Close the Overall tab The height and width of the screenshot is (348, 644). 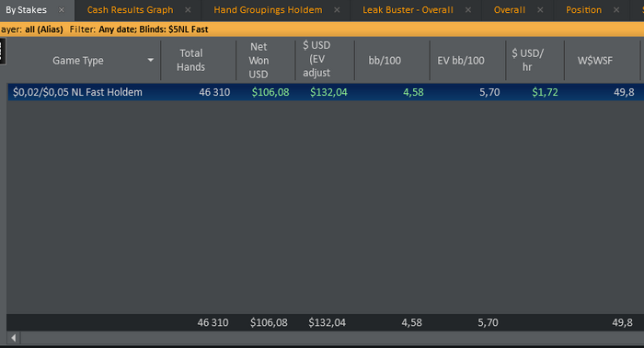coord(540,10)
